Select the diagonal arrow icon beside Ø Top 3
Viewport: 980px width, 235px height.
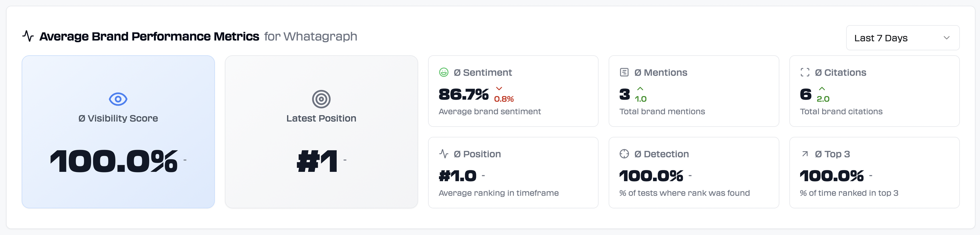coord(805,153)
